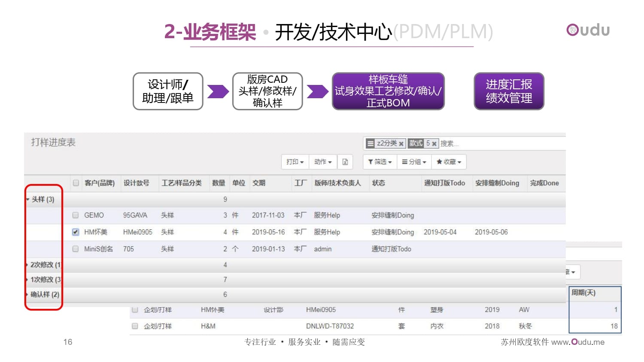Screen dimensions: 644x362
Task: Toggle the select-all header checkbox
Action: (x=76, y=183)
